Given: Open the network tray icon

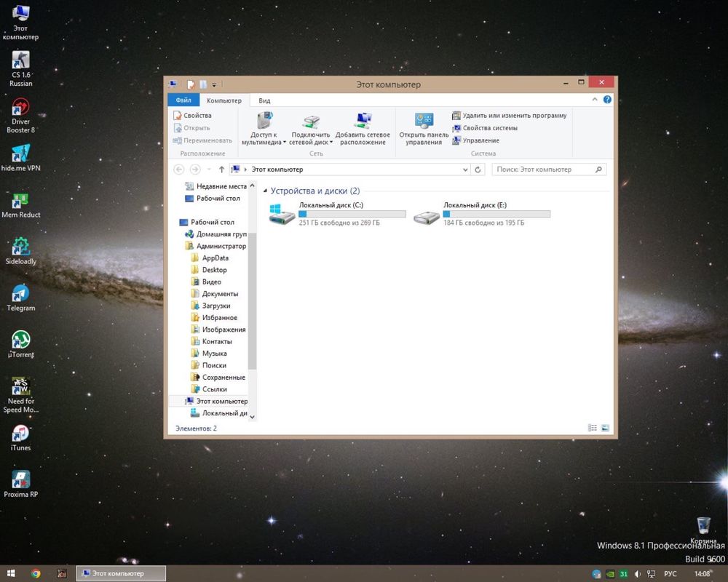Looking at the screenshot, I should [651, 574].
